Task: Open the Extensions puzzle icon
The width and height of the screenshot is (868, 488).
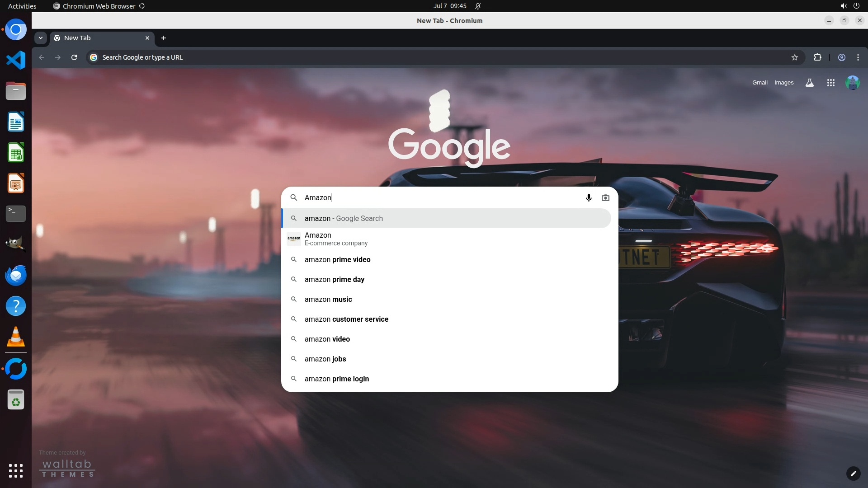Action: pos(817,57)
